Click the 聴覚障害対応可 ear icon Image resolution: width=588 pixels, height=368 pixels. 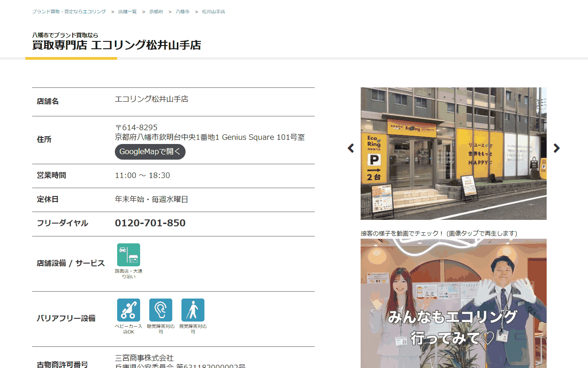point(161,310)
